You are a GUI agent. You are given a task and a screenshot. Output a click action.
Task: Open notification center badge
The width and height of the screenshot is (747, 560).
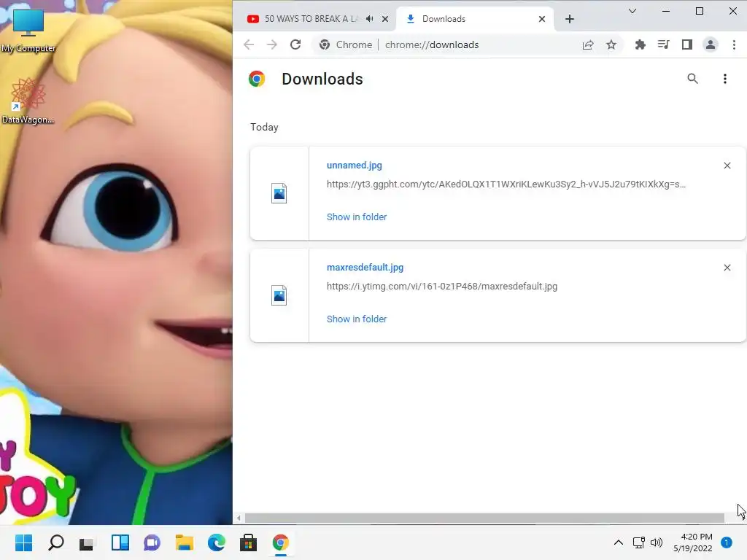coord(726,542)
